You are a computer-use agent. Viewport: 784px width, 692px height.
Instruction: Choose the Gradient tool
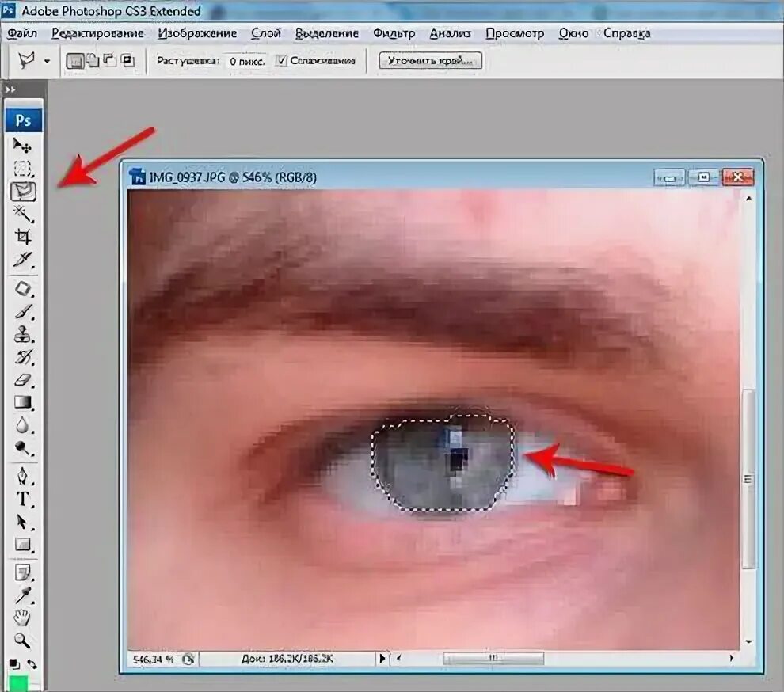(22, 403)
